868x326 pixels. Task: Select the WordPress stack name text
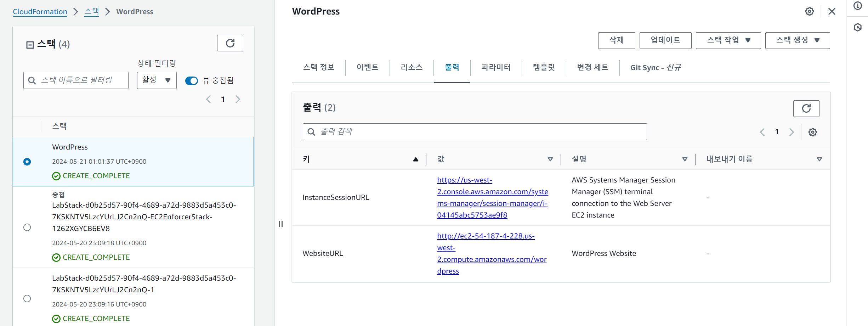pyautogui.click(x=70, y=147)
